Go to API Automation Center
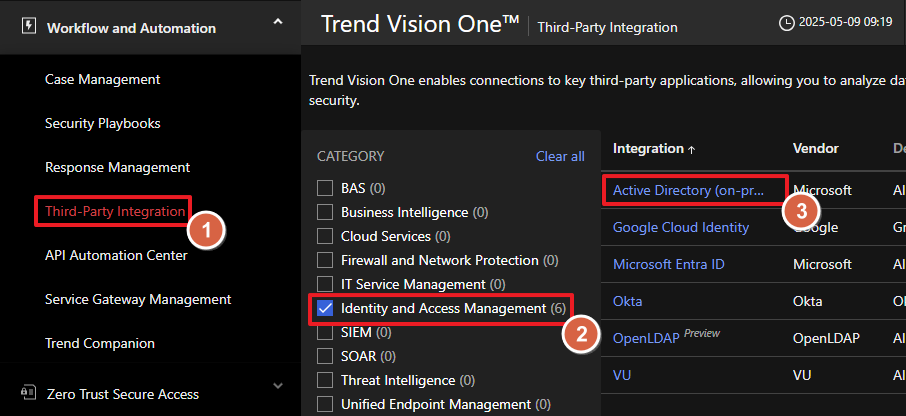The width and height of the screenshot is (906, 416). [x=116, y=255]
